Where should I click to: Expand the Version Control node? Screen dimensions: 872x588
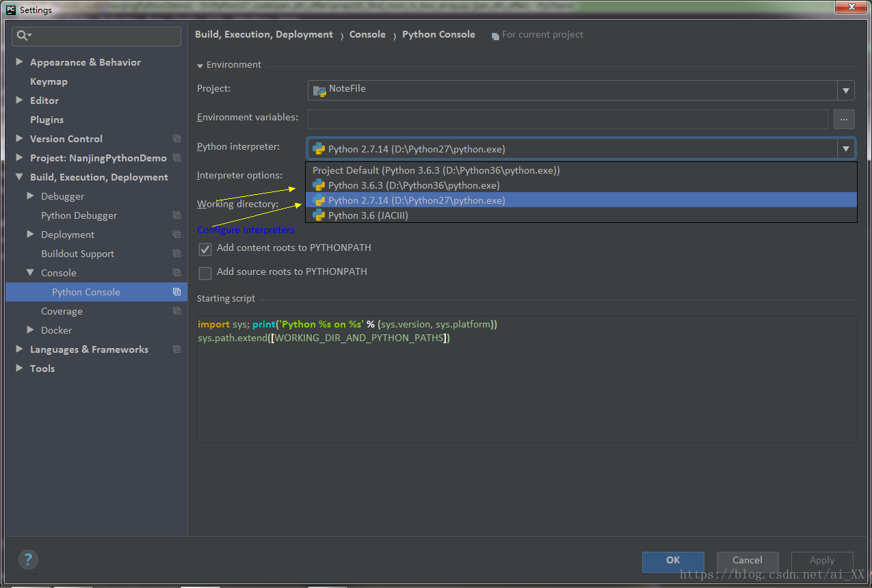pyautogui.click(x=20, y=138)
